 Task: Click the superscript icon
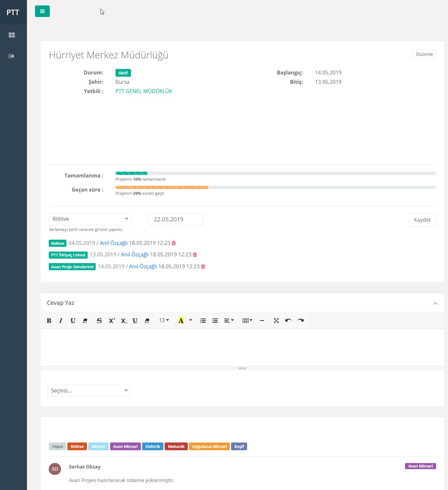112,321
